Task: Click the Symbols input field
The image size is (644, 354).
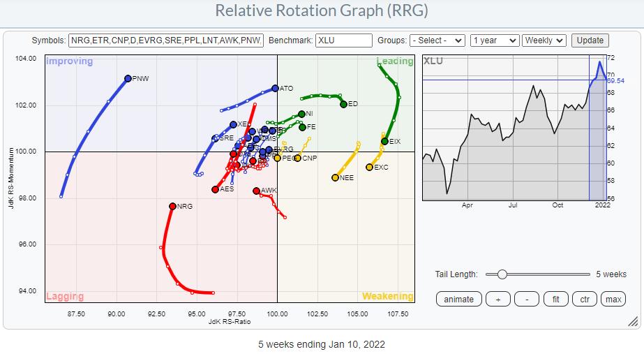Action: 165,40
